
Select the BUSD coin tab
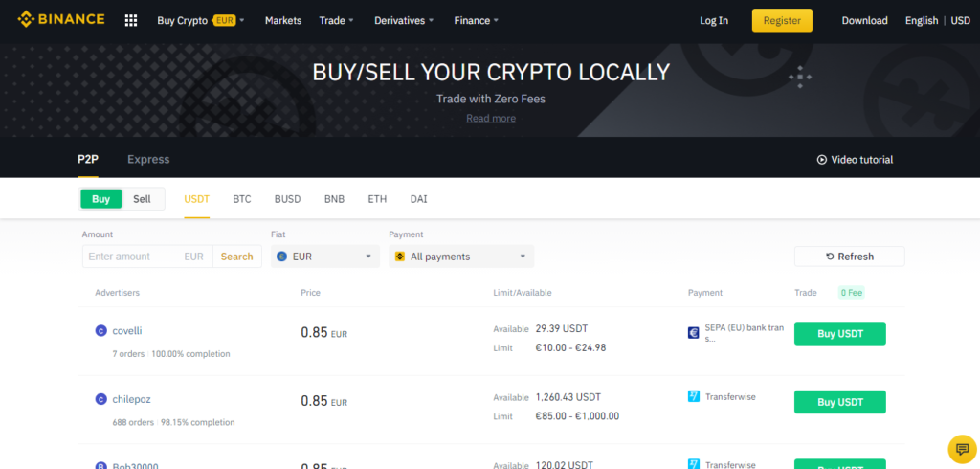point(287,199)
